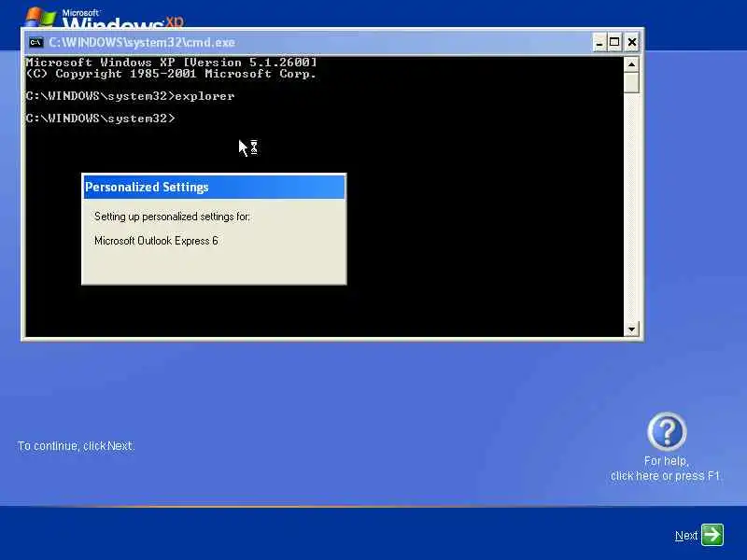Click the green Next arrow icon
This screenshot has width=747, height=560.
click(x=712, y=535)
